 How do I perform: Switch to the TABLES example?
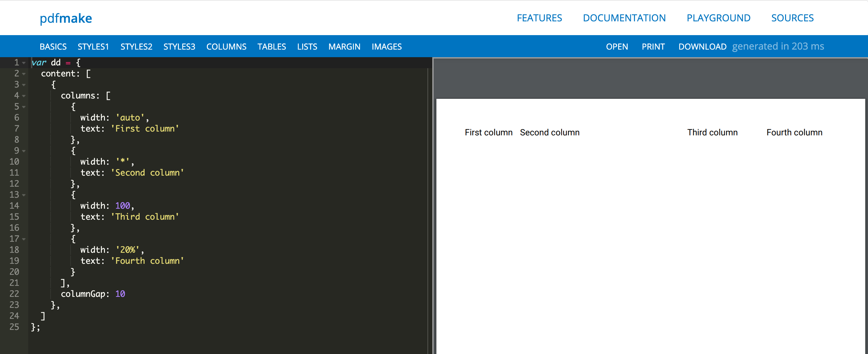point(272,46)
